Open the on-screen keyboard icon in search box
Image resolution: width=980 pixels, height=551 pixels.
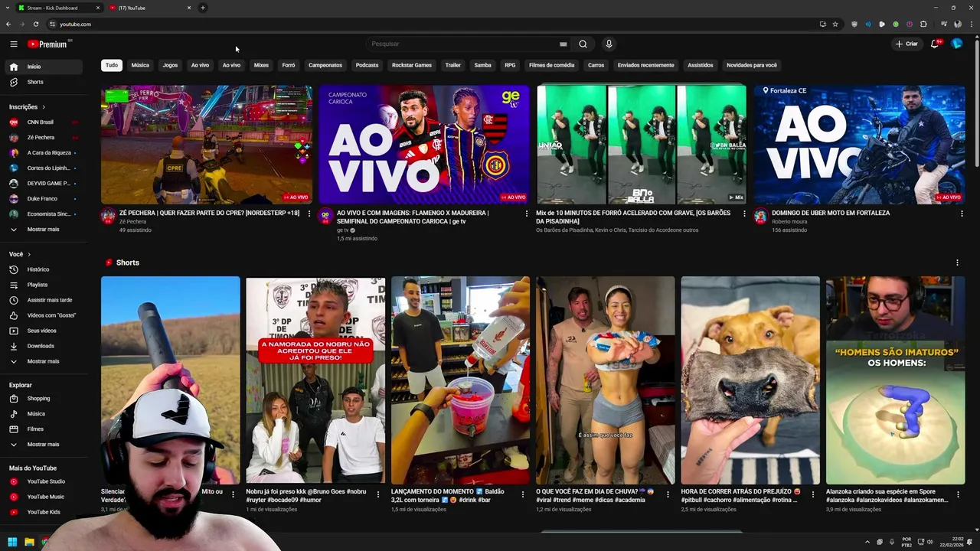(563, 44)
